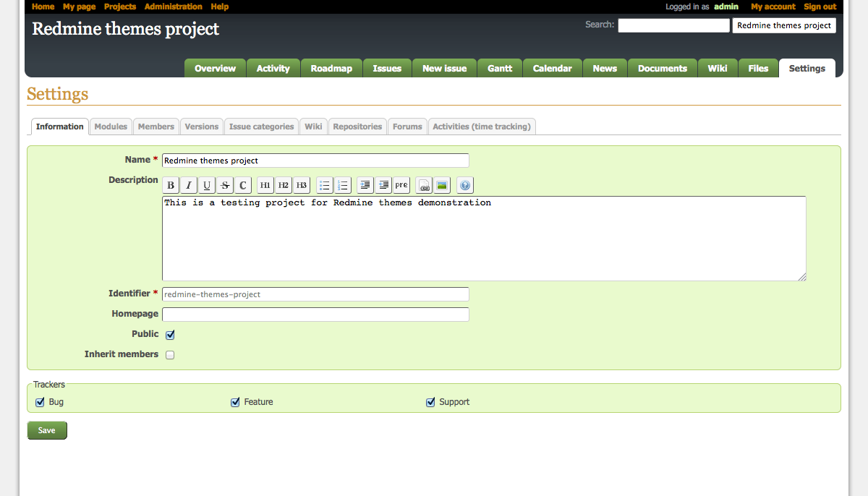Open the Calendar main tab

[553, 69]
